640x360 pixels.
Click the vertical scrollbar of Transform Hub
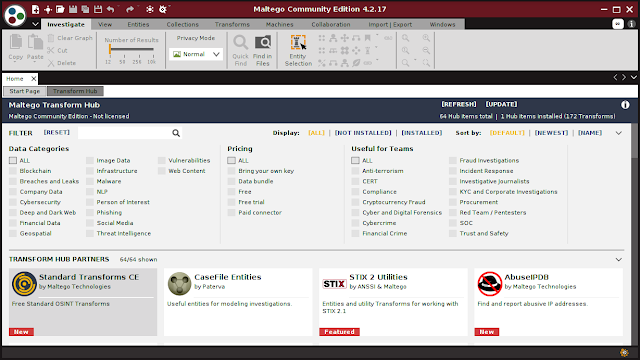pos(634,141)
